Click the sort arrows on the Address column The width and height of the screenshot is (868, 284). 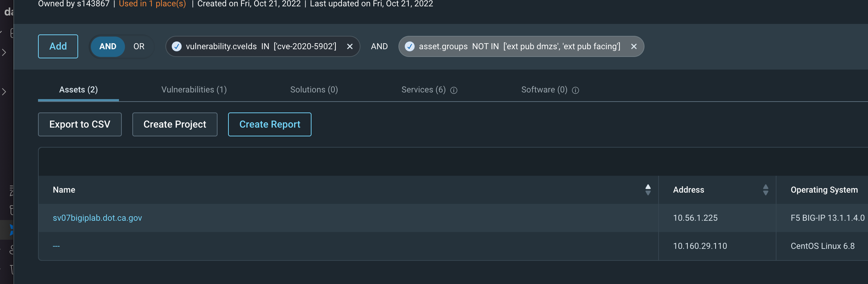pyautogui.click(x=765, y=190)
